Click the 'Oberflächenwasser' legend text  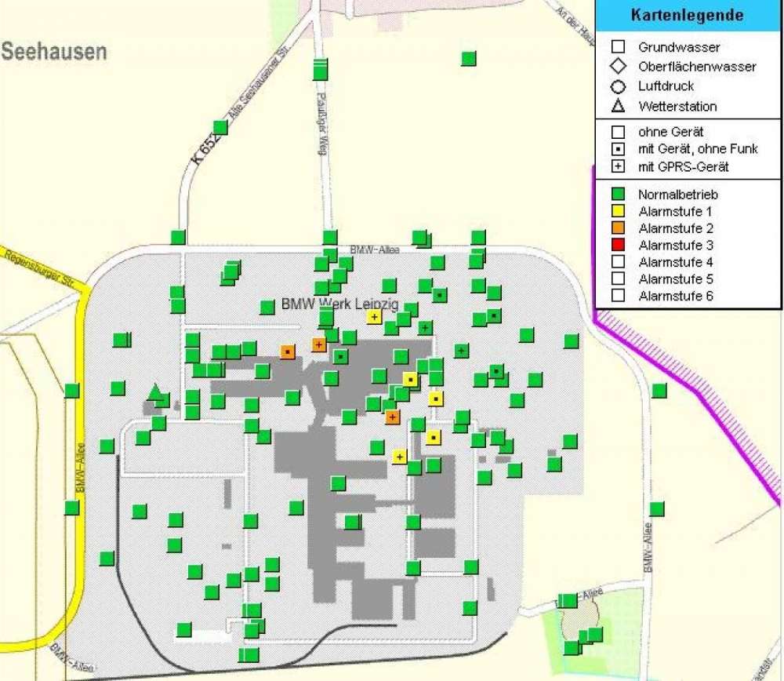tap(697, 66)
